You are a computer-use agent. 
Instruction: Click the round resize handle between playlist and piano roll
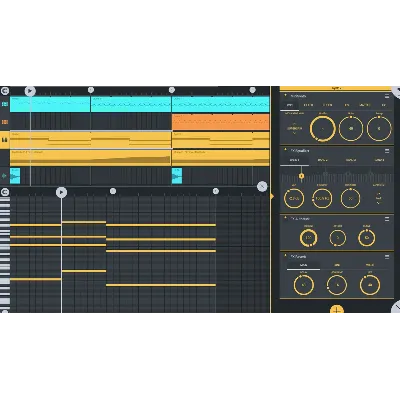(262, 187)
